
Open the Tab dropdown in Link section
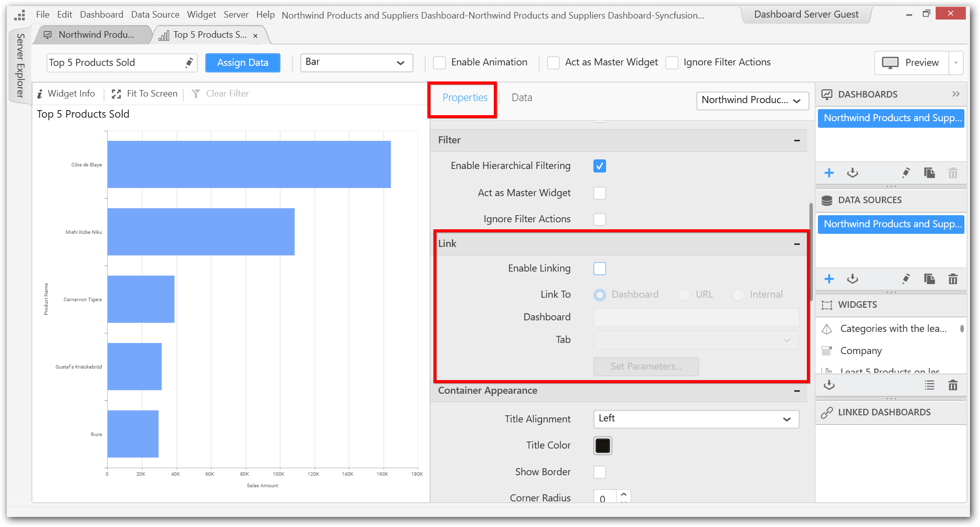pos(696,340)
